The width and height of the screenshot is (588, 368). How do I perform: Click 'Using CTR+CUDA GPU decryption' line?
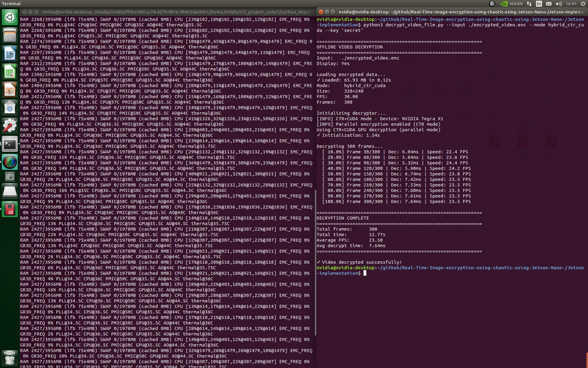pos(379,130)
